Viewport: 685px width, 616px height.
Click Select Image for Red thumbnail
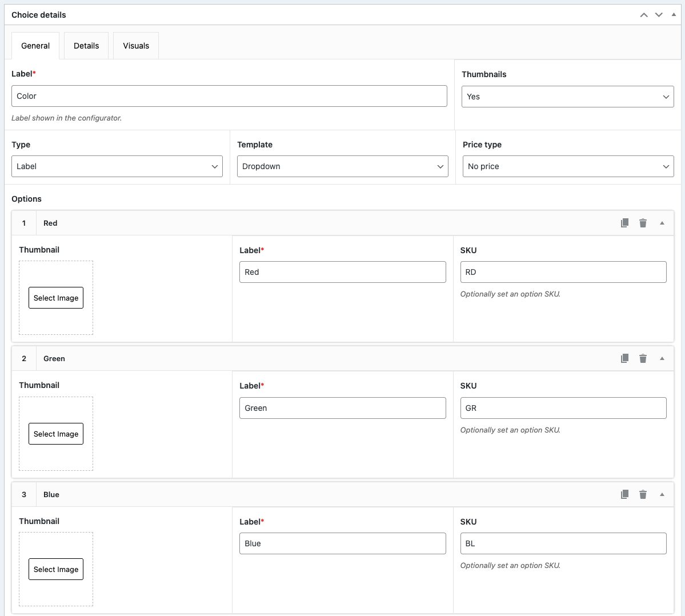(x=56, y=298)
